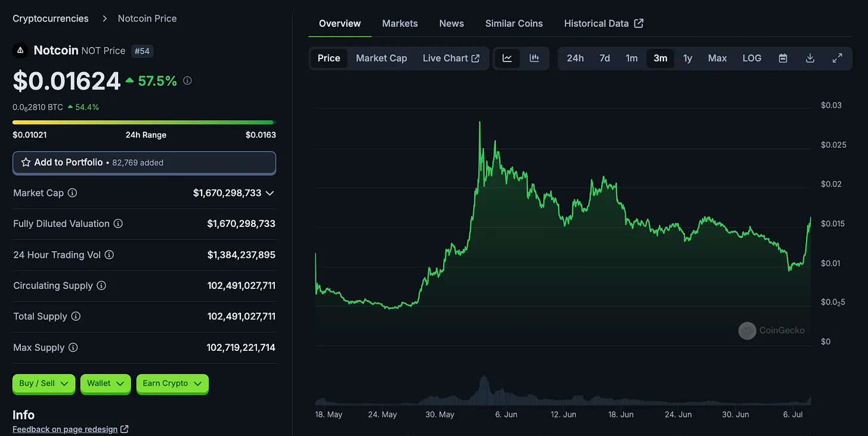Select the 3m time range

click(x=661, y=58)
